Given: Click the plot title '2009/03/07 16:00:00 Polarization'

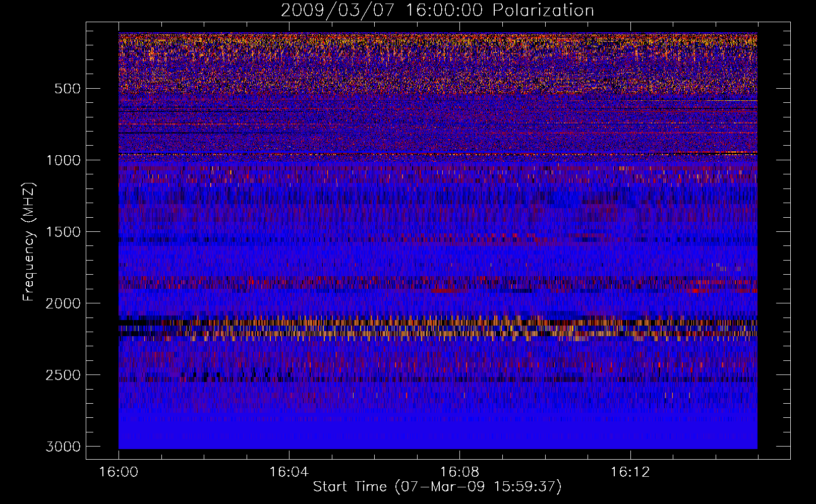Looking at the screenshot, I should [437, 11].
